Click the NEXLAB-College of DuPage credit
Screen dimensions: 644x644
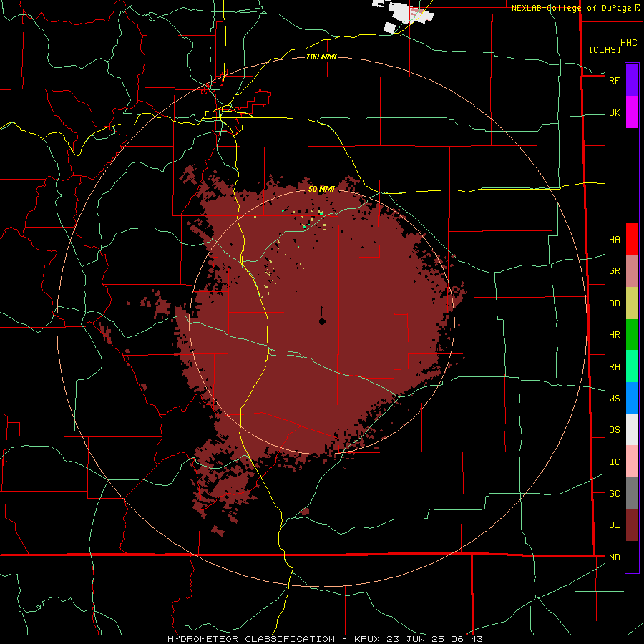coord(572,8)
